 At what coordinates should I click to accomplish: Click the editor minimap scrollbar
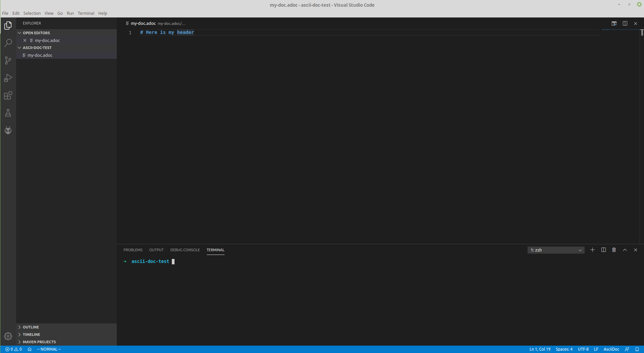tap(642, 33)
